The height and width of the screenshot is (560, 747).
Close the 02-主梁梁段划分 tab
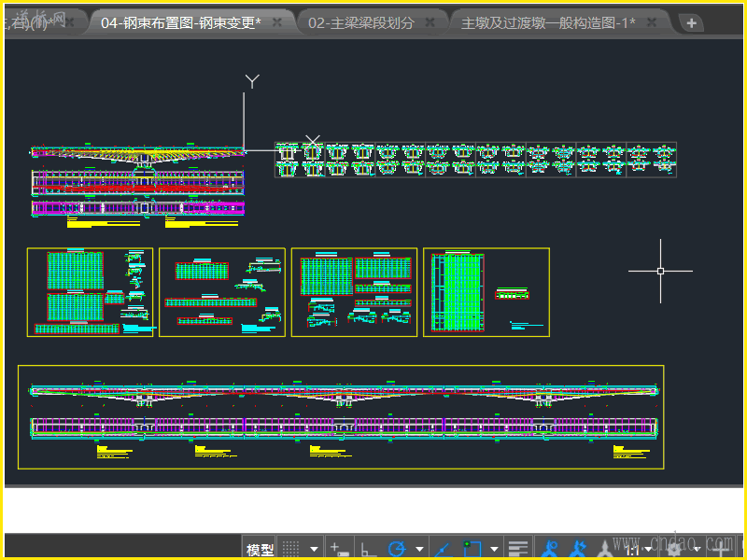coord(430,22)
